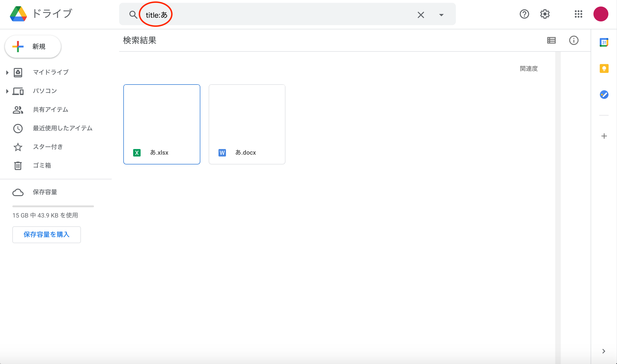Click the storage usage progress bar
617x364 pixels.
pyautogui.click(x=53, y=206)
